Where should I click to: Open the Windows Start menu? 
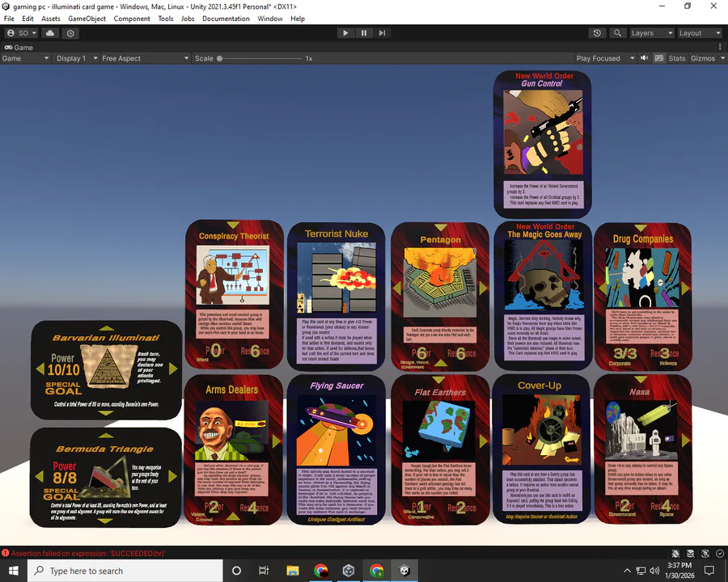coord(14,571)
